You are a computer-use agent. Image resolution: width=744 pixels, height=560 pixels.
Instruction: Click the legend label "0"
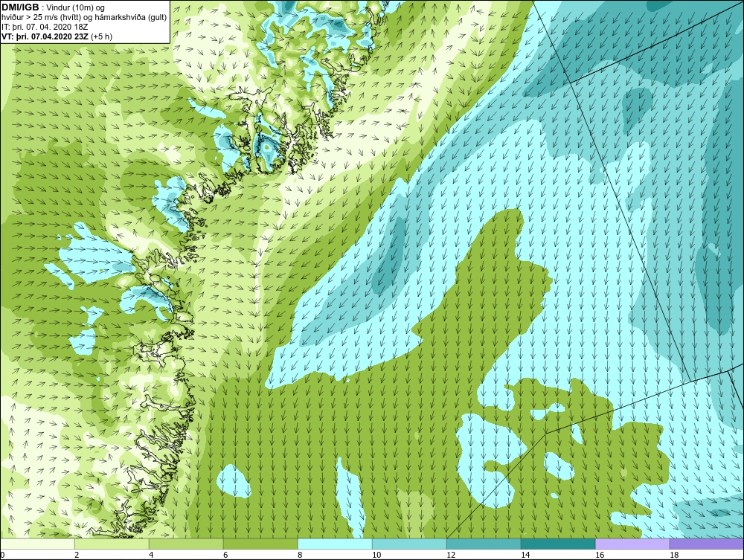2,555
